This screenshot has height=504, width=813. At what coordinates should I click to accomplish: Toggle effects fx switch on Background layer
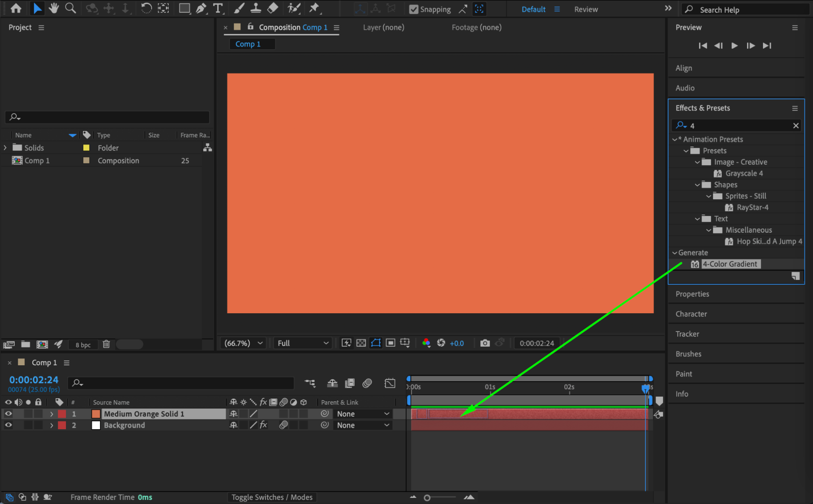click(x=263, y=425)
